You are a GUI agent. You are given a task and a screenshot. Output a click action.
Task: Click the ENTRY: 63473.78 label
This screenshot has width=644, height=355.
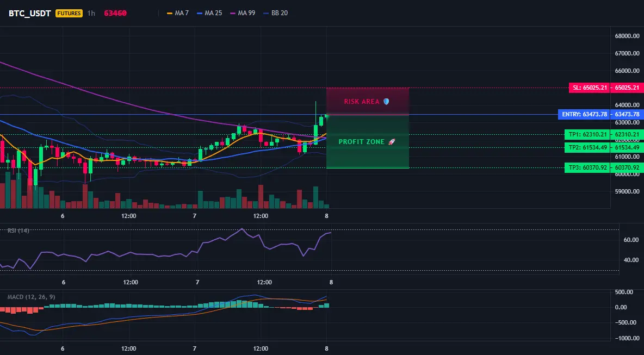(584, 115)
